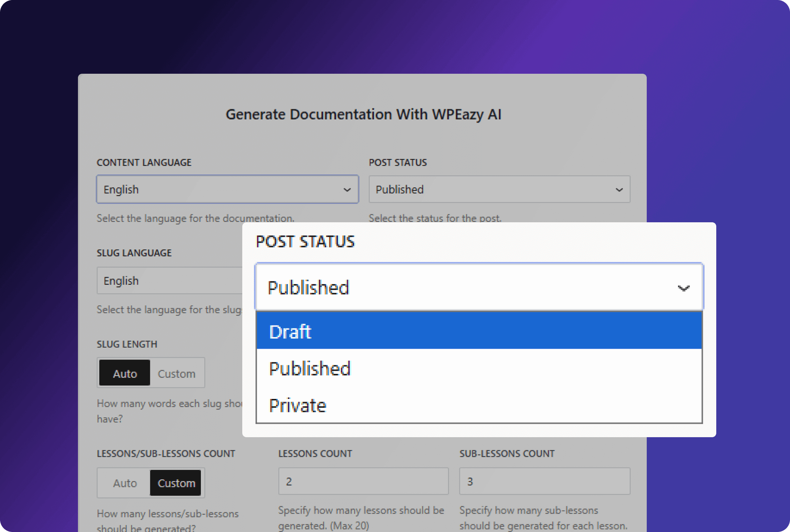Image resolution: width=790 pixels, height=532 pixels.
Task: Open the Slug Language dropdown
Action: coord(169,281)
